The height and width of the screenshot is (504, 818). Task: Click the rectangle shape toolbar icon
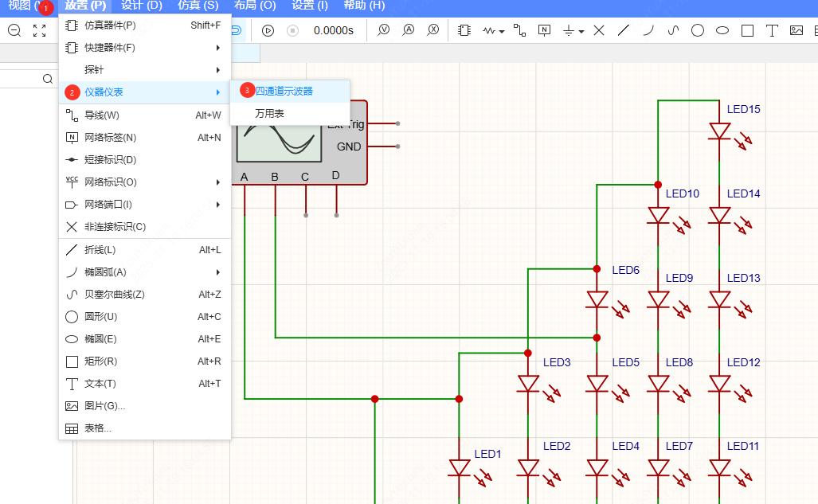747,31
